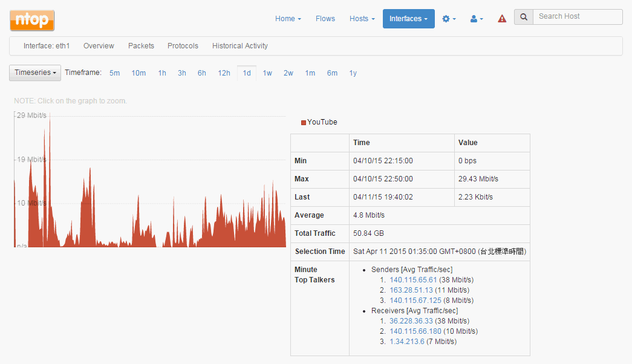Image resolution: width=632 pixels, height=364 pixels.
Task: Click the Selection Time value cell
Action: pos(439,252)
